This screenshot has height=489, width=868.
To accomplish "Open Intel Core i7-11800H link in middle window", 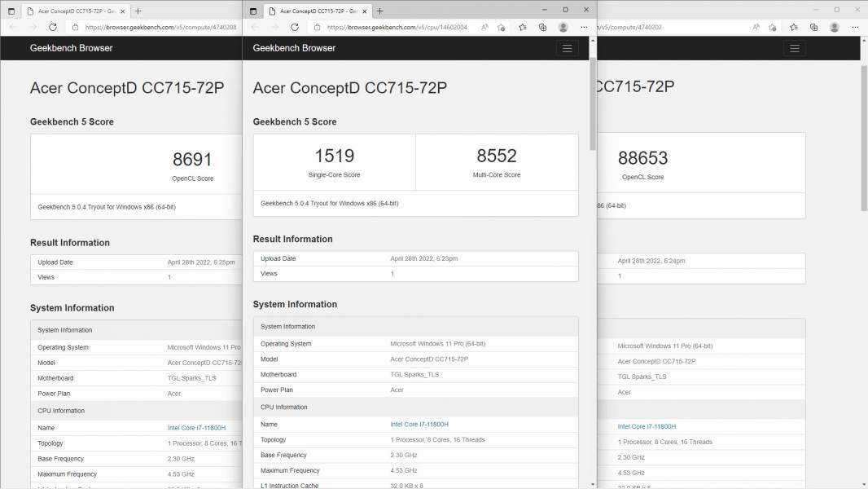I will [419, 424].
